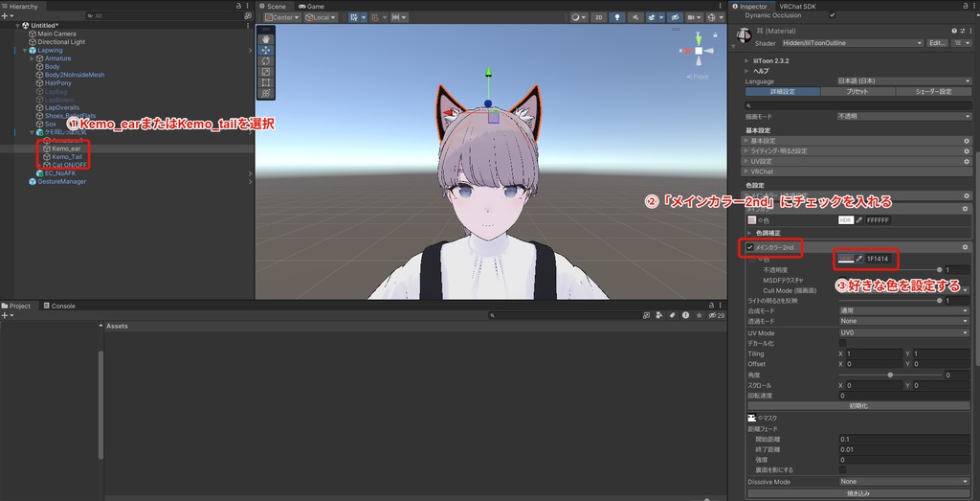
Task: Toggle the 裏面を影にする checkbox
Action: 842,469
